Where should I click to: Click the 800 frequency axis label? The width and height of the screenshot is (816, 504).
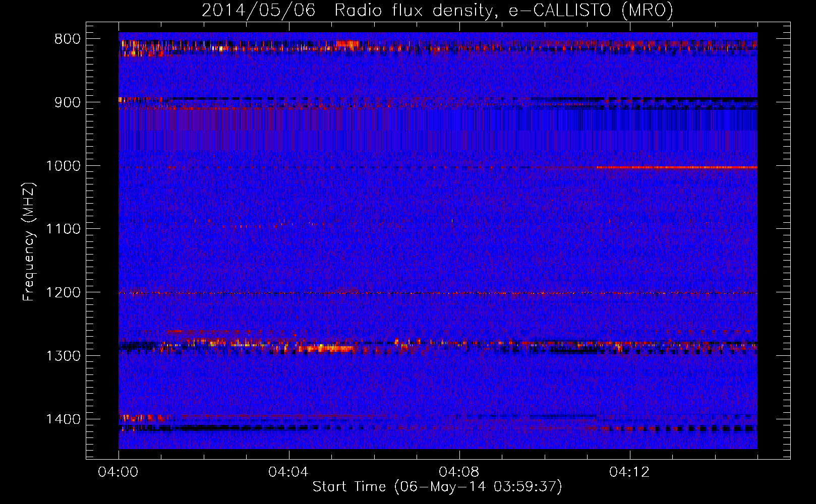coord(68,39)
